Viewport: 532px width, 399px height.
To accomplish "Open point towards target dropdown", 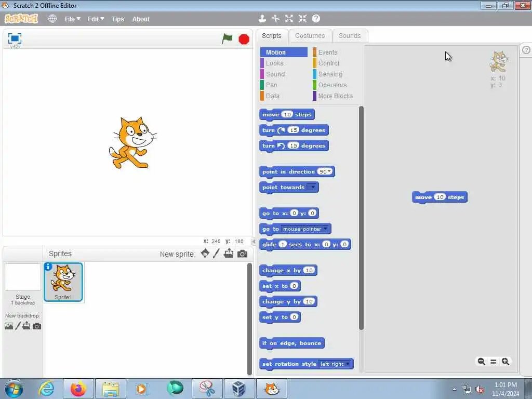I will coord(312,187).
